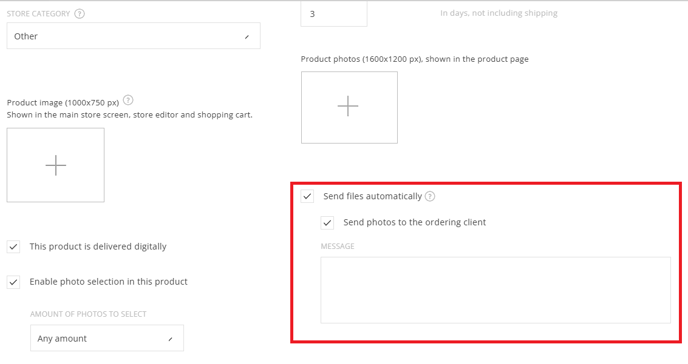Show help for Send files automatically
The height and width of the screenshot is (364, 688).
430,196
